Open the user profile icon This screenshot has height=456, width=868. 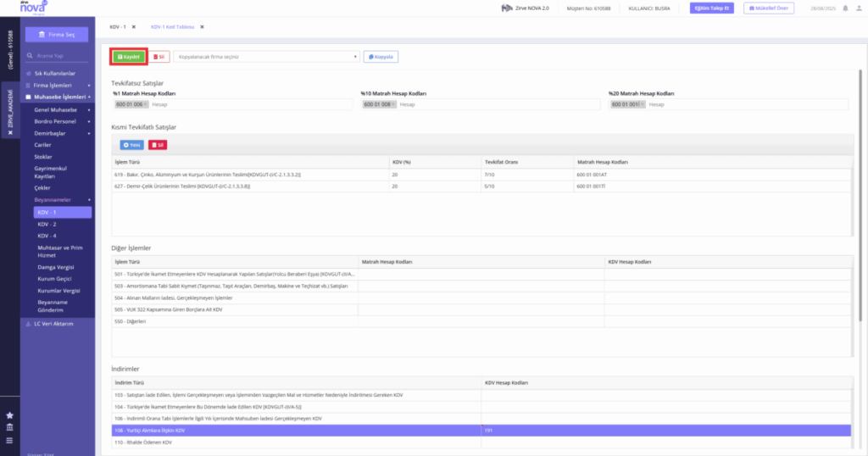pos(860,8)
